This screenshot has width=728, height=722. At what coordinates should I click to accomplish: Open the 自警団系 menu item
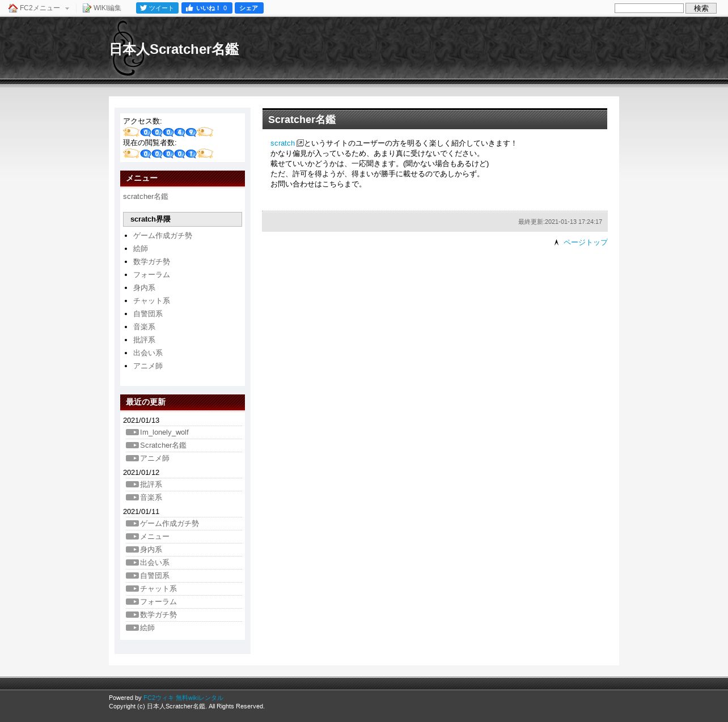(148, 314)
